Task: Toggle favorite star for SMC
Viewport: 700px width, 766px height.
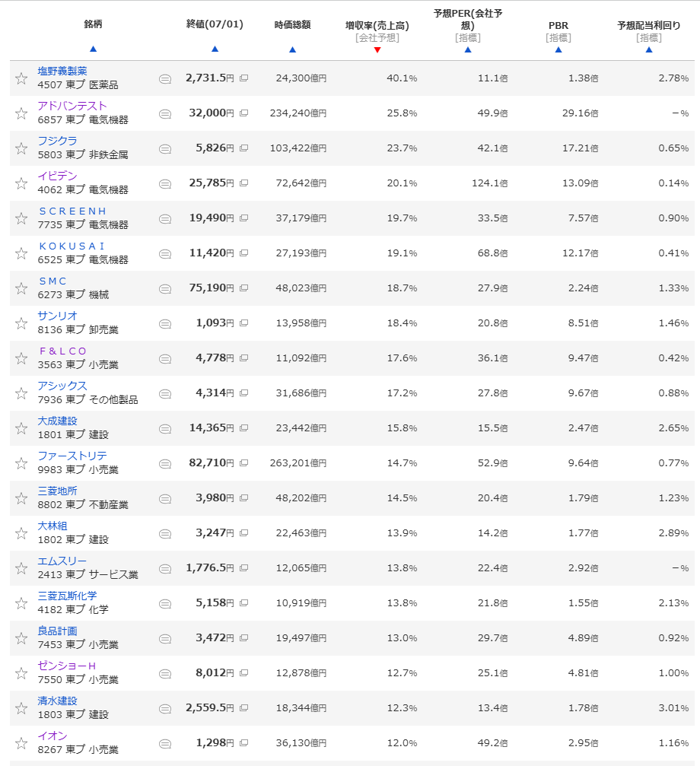Action: 21,288
